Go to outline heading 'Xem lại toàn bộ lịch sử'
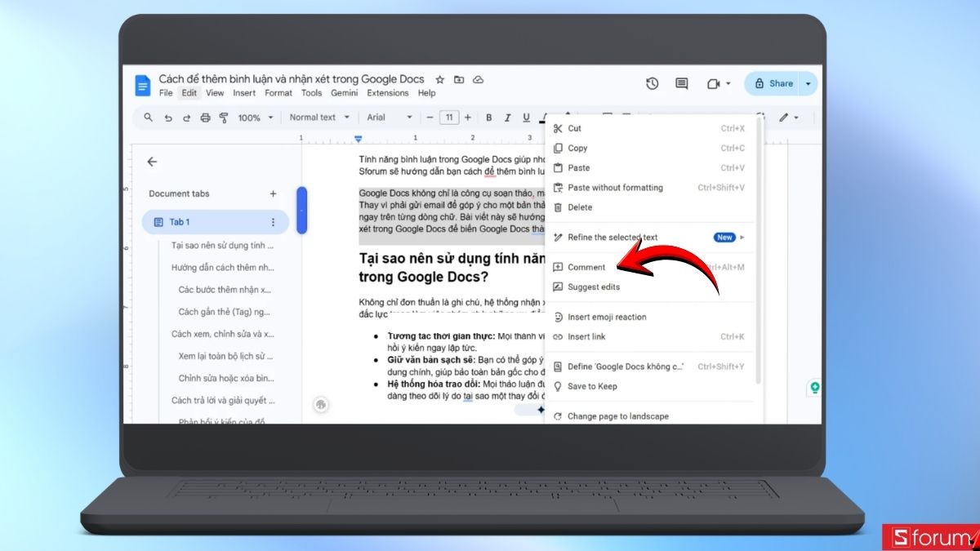Viewport: 980px width, 551px height. (225, 356)
